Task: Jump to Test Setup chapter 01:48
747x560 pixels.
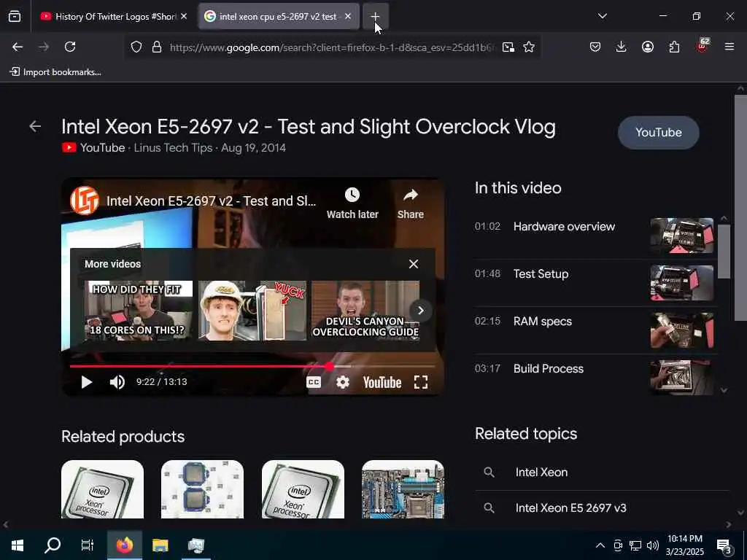Action: point(594,283)
